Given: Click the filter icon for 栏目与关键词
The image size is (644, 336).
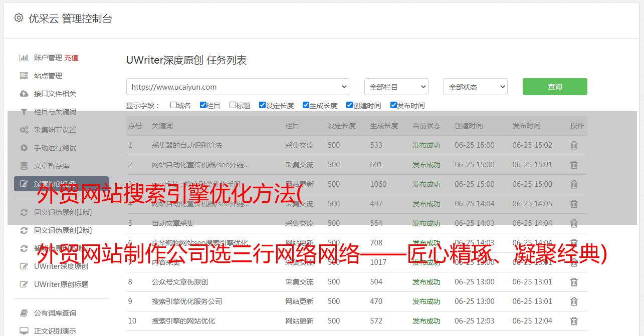Looking at the screenshot, I should point(24,112).
